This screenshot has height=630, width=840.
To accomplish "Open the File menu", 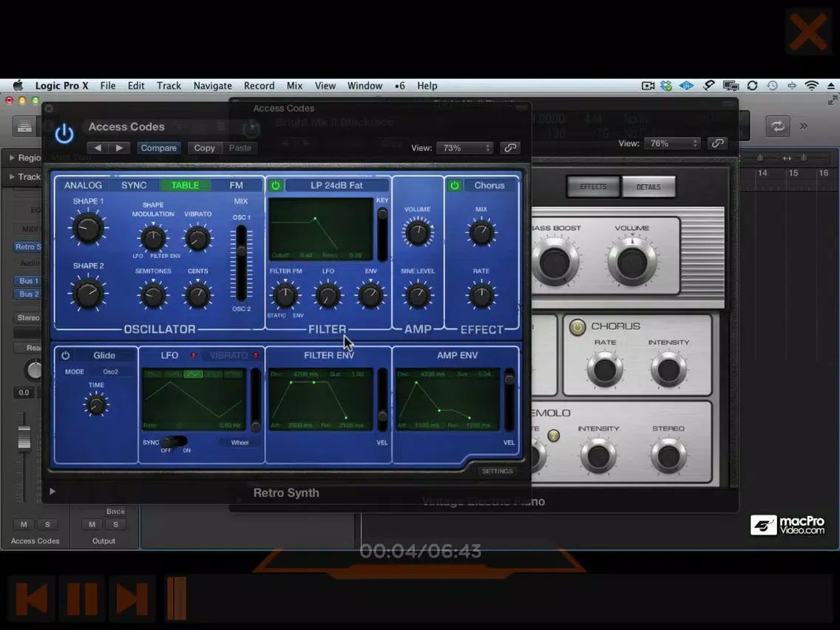I will 108,86.
